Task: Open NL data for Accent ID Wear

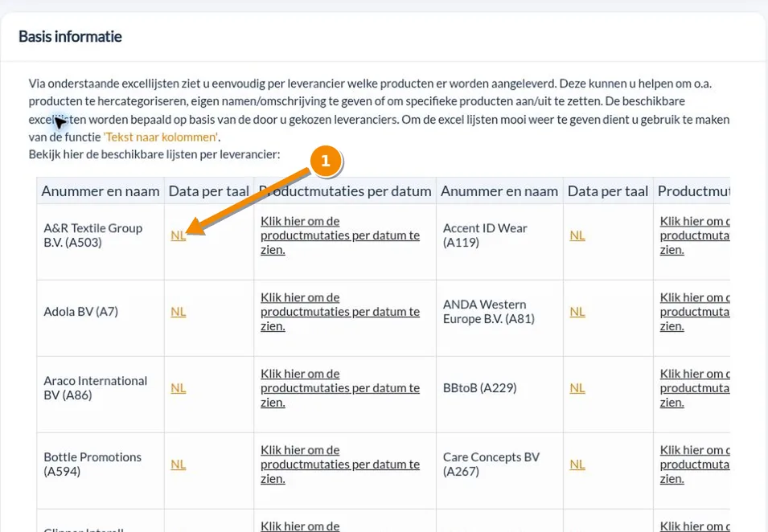Action: click(x=577, y=235)
